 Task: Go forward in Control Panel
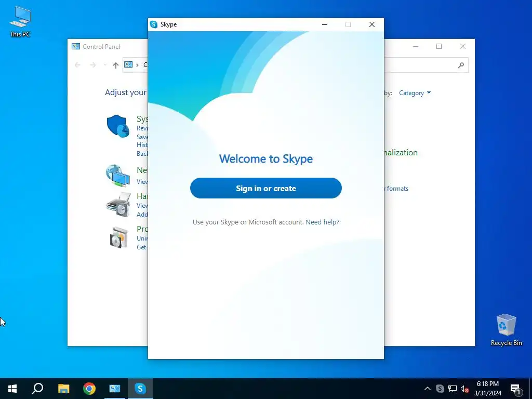click(x=92, y=65)
